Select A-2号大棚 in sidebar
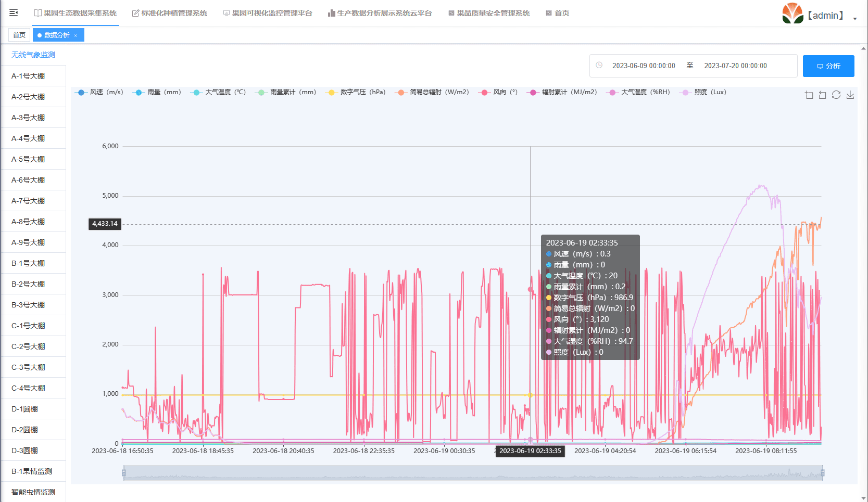The image size is (868, 502). pos(33,97)
